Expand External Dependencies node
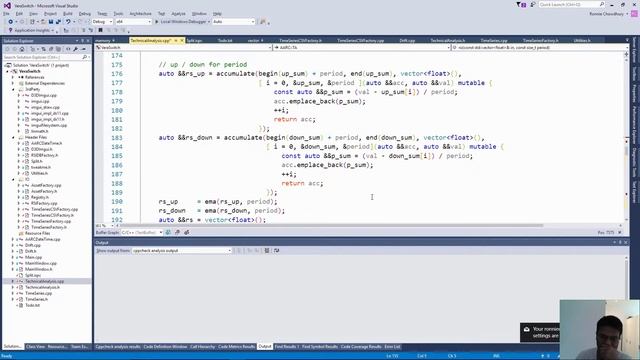The image size is (640, 360). 13,83
